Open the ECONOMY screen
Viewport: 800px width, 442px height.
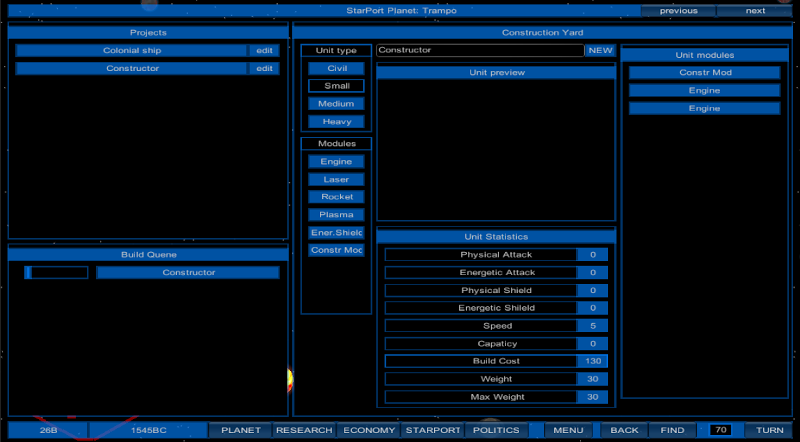coord(369,430)
